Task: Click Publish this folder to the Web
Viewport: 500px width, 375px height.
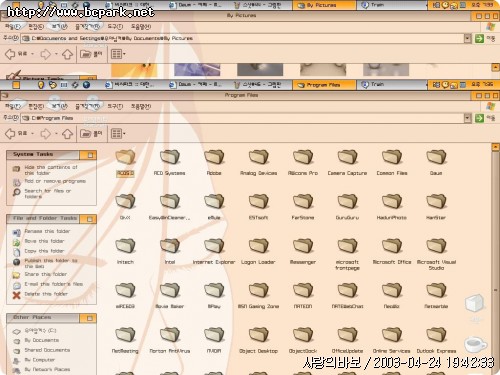Action: pos(51,263)
